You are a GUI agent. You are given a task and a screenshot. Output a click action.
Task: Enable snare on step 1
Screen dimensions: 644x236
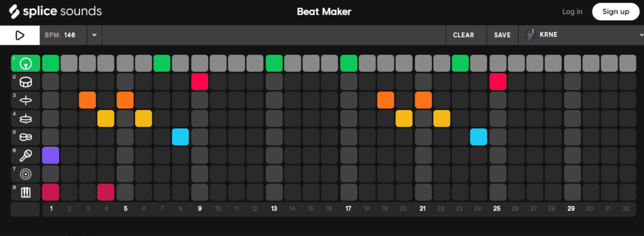51,82
